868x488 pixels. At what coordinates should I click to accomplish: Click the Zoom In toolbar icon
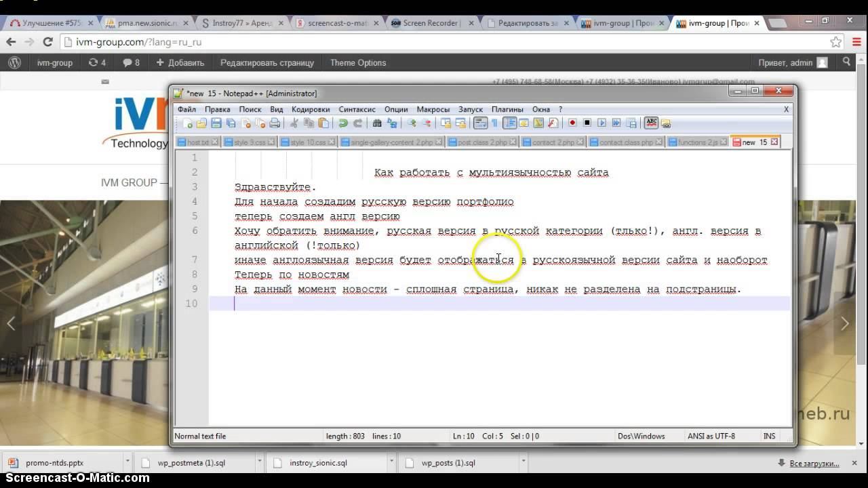click(412, 123)
